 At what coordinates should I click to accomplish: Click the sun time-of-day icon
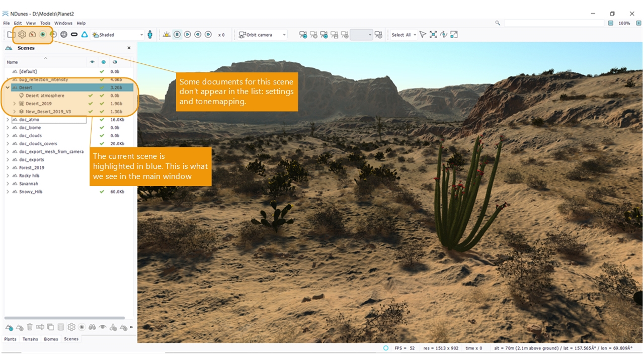[x=167, y=35]
